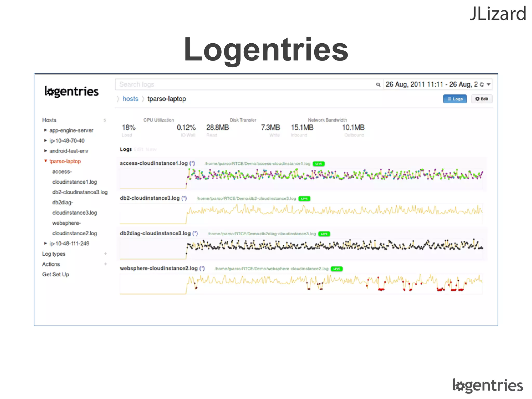Click the magnifier search icon
Viewport: 532px width, 399px height.
378,85
